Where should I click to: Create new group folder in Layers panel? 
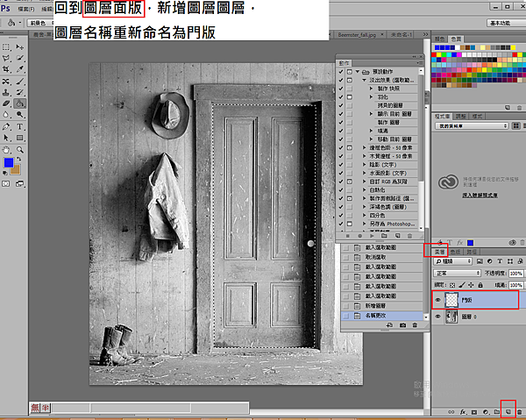tap(497, 412)
